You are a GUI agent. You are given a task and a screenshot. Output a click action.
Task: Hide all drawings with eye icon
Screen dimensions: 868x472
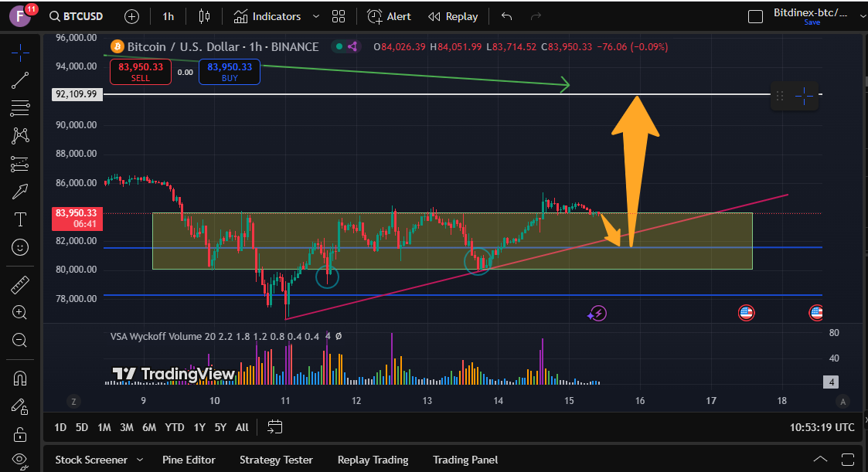(20, 460)
